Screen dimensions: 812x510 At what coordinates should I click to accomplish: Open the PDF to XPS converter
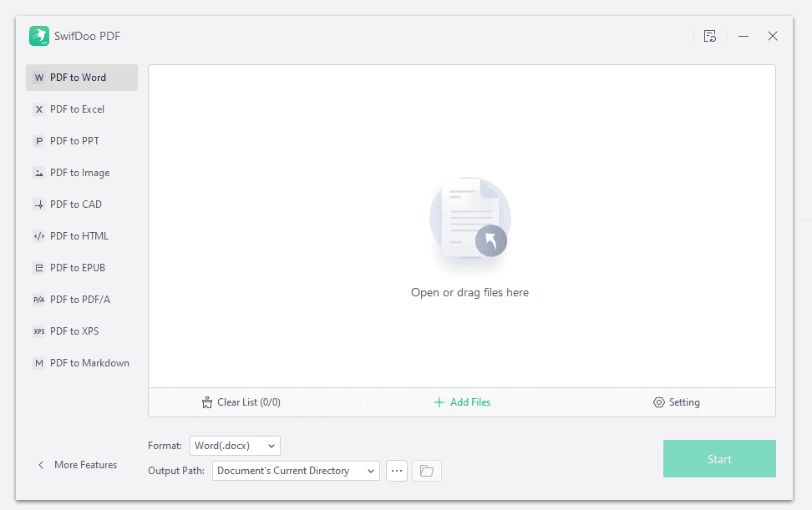[x=74, y=331]
